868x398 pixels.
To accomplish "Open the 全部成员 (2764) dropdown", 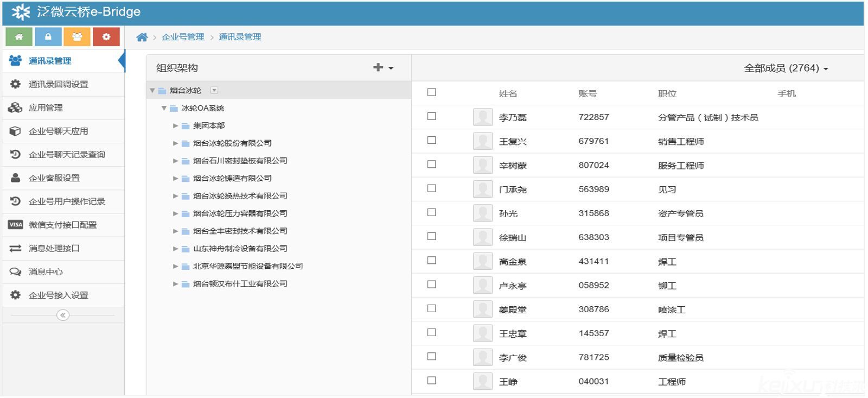I will tap(786, 68).
